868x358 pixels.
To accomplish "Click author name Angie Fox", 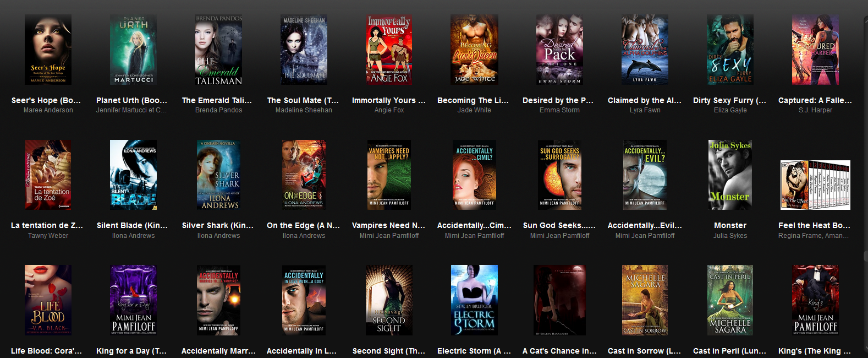I will (x=389, y=110).
